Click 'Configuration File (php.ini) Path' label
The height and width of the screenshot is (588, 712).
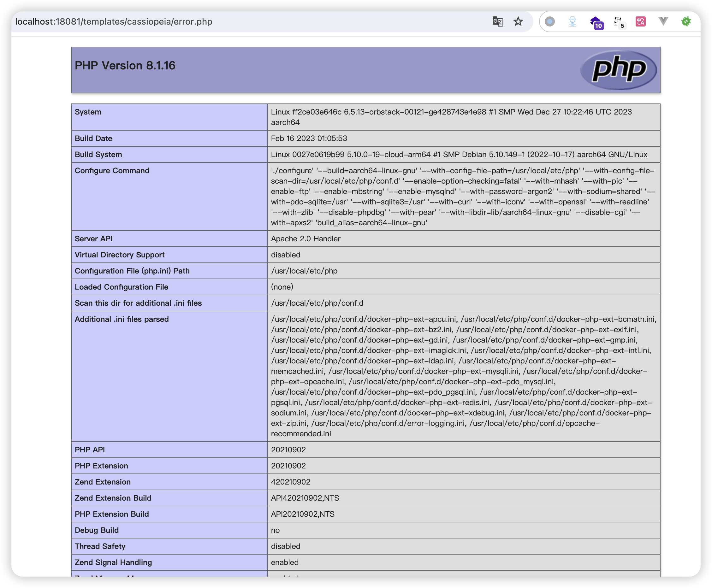click(x=132, y=271)
